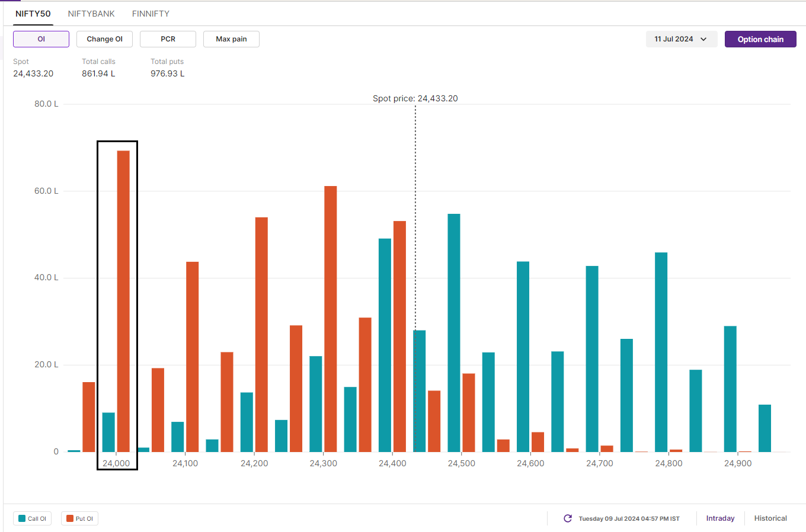Switch to the NIFTYBANK tab
Screen dimensions: 806x532
click(91, 14)
